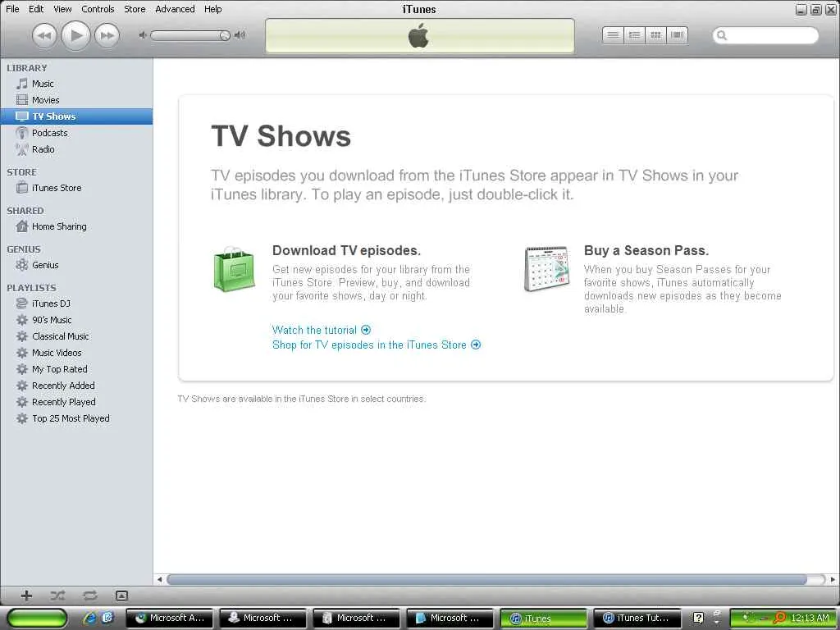Screen dimensions: 840x630
Task: Switch to the iTunes Tut... taskbar window
Action: click(x=637, y=619)
